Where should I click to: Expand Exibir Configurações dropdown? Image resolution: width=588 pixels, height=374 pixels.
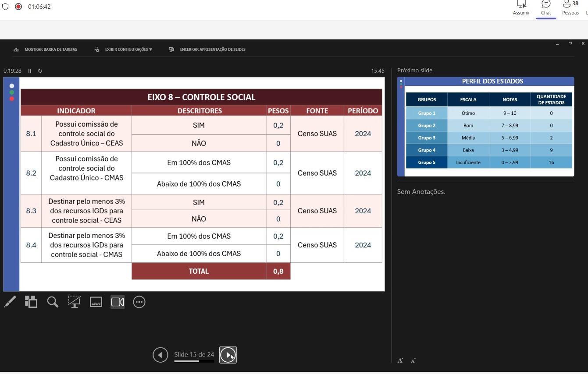[124, 49]
